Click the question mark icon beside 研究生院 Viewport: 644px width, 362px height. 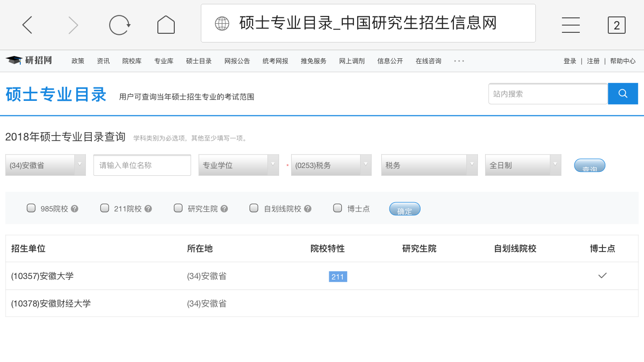[x=224, y=208]
